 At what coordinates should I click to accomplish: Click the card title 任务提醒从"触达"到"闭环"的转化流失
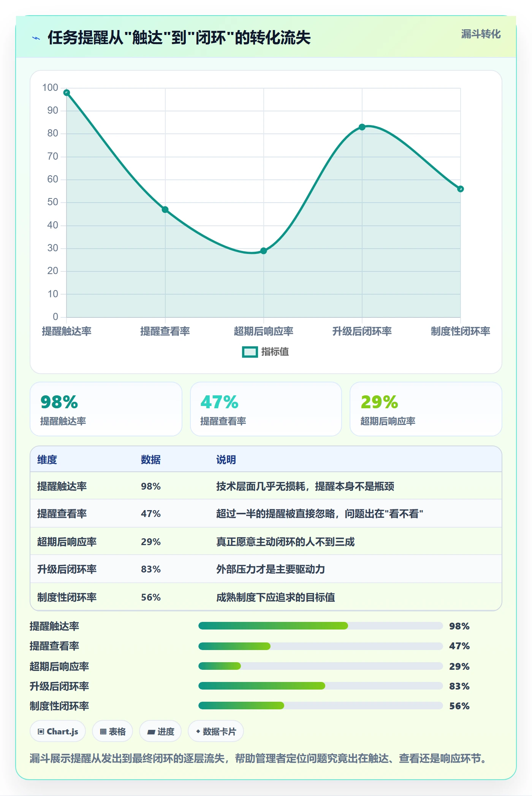[x=179, y=38]
